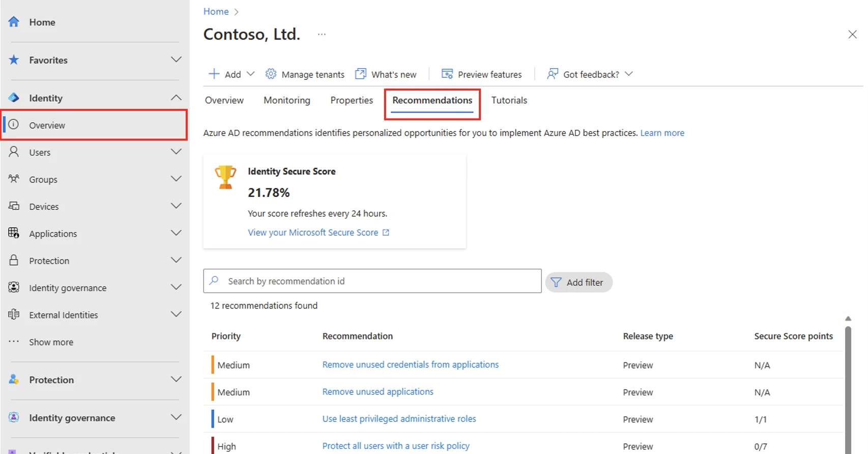The image size is (868, 454).
Task: Click the bold Protection section person-shield icon
Action: 14,379
